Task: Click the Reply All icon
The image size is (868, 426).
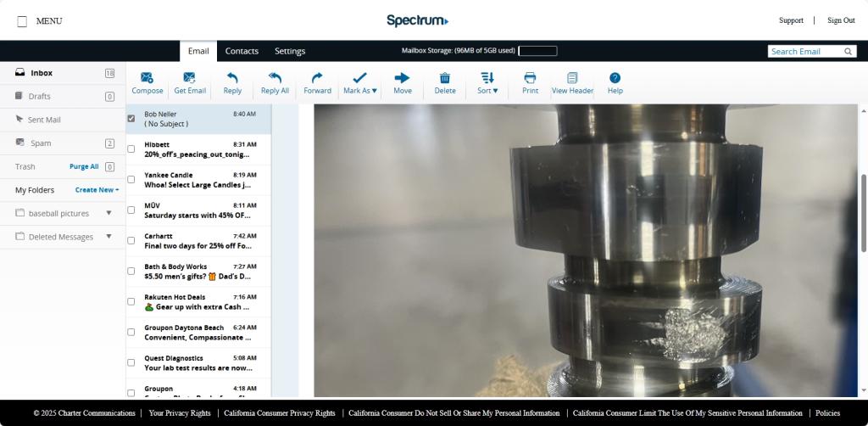Action: [275, 77]
